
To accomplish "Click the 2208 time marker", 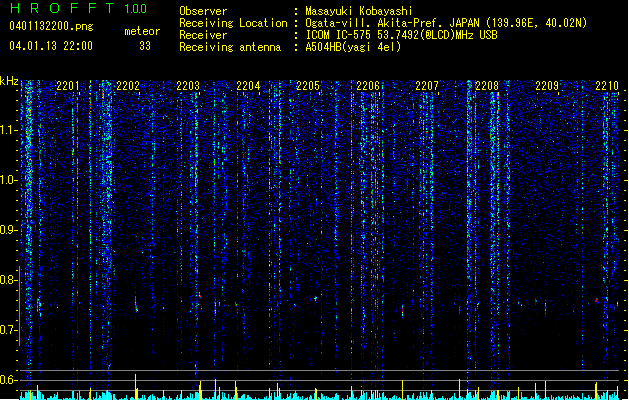I will (x=487, y=85).
